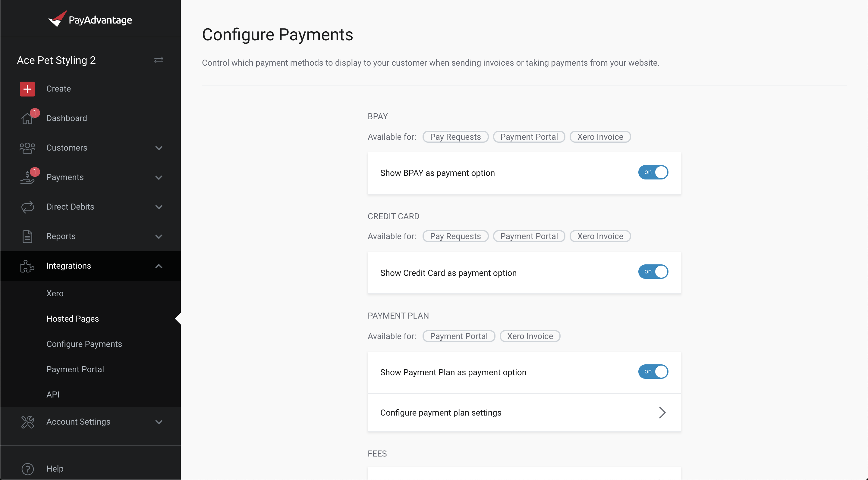
Task: Click the Payments label
Action: pos(65,177)
